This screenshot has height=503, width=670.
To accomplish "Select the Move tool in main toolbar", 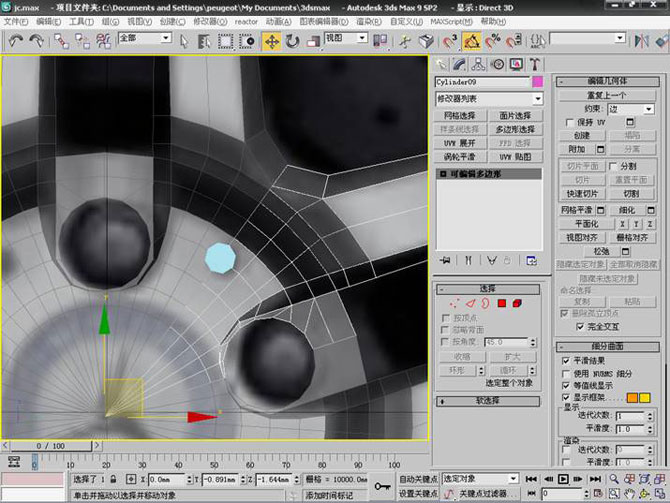I will coord(270,41).
